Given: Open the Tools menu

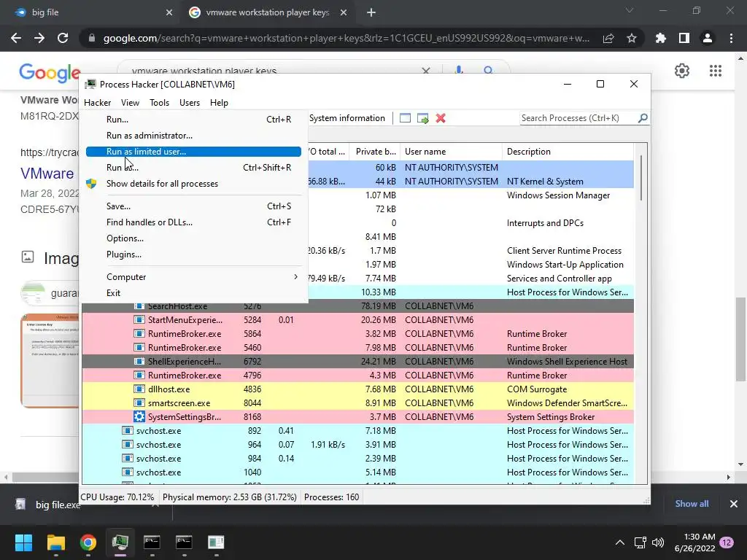Looking at the screenshot, I should pyautogui.click(x=159, y=103).
